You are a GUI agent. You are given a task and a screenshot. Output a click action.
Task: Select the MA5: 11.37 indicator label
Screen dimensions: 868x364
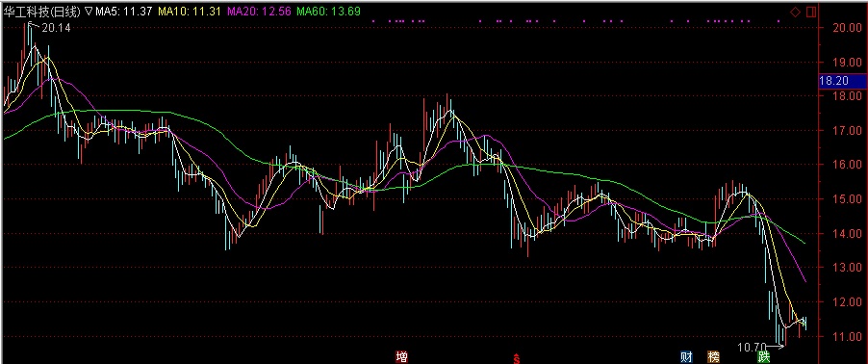123,12
